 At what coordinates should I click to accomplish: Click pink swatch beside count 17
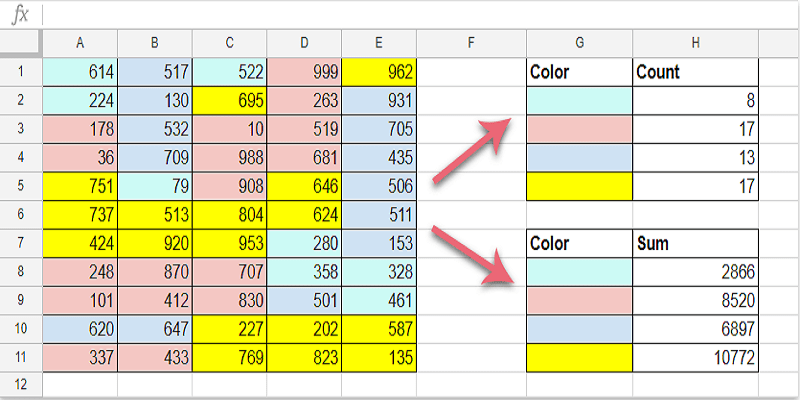579,129
